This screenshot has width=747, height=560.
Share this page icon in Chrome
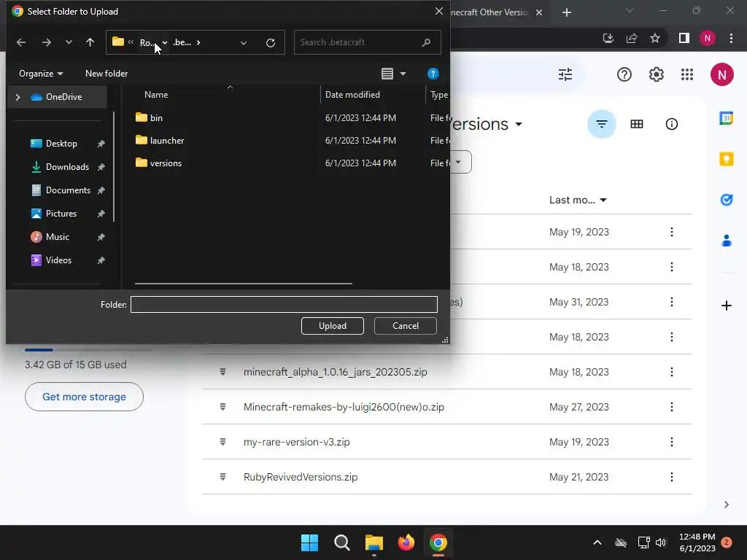coord(632,38)
